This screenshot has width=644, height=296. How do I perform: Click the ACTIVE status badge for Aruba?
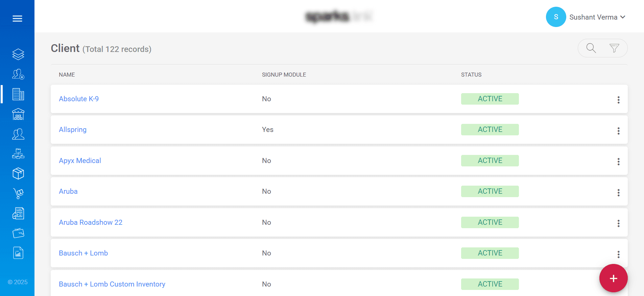[x=490, y=191]
